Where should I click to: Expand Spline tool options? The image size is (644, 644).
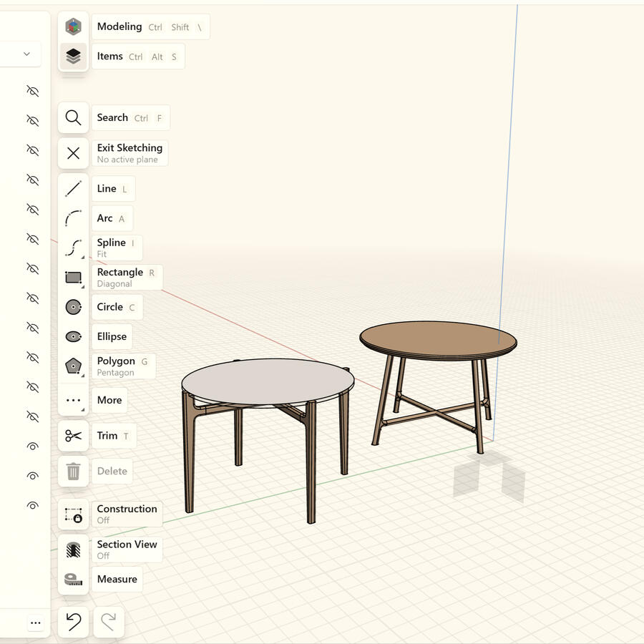(82, 257)
